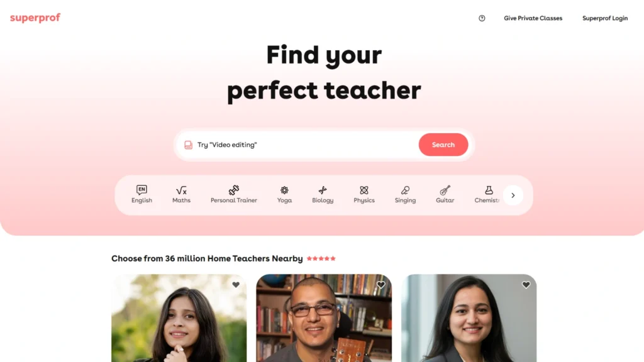The height and width of the screenshot is (362, 644).
Task: Focus the subject search input field
Action: click(x=302, y=145)
